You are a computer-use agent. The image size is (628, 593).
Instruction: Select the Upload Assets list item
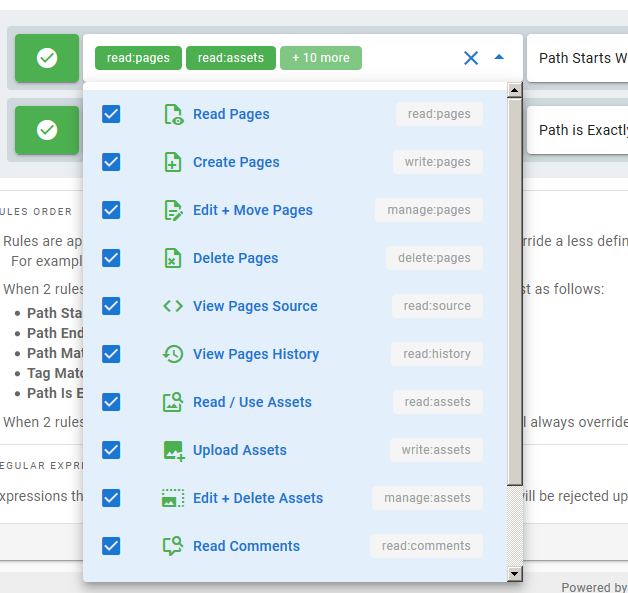coord(295,450)
